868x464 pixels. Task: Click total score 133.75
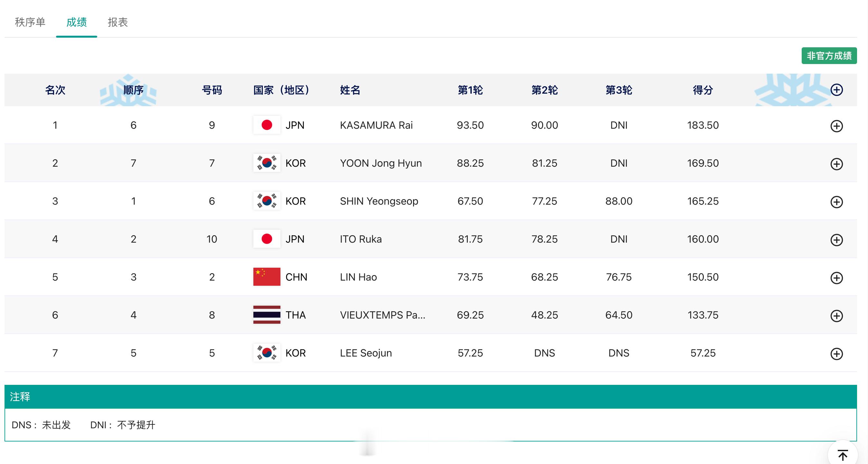(x=703, y=315)
